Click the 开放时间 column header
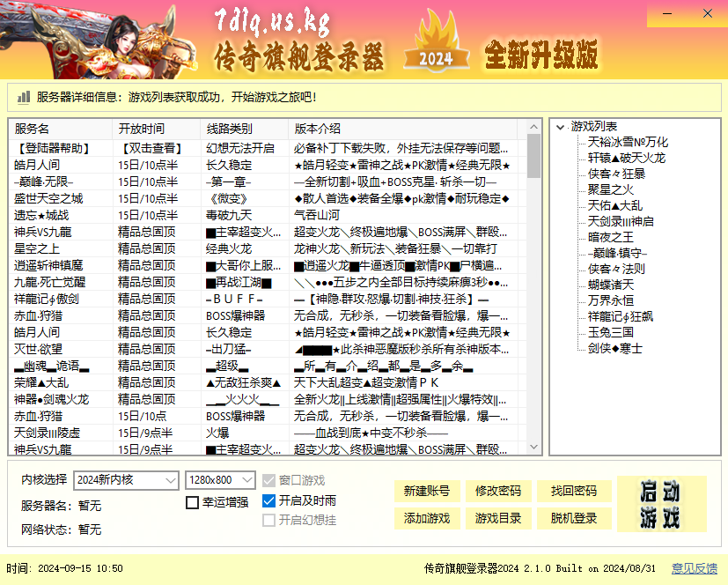The height and width of the screenshot is (585, 728). coord(141,129)
